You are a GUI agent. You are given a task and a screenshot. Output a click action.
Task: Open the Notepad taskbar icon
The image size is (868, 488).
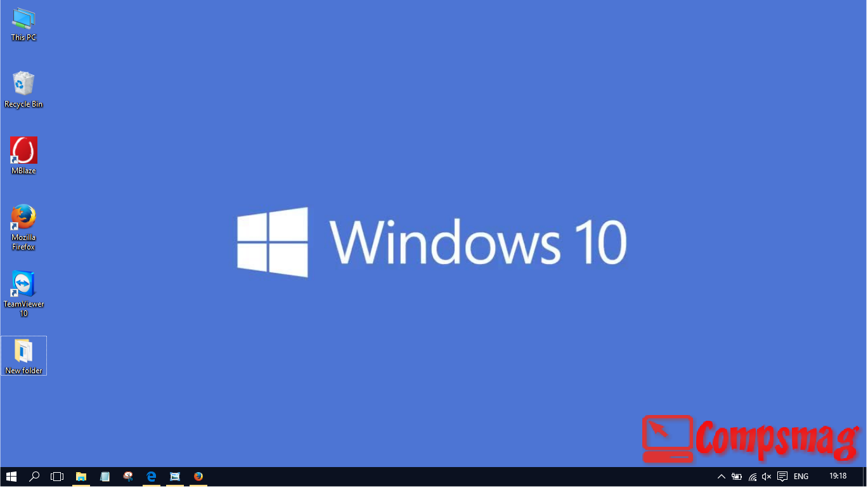click(105, 477)
